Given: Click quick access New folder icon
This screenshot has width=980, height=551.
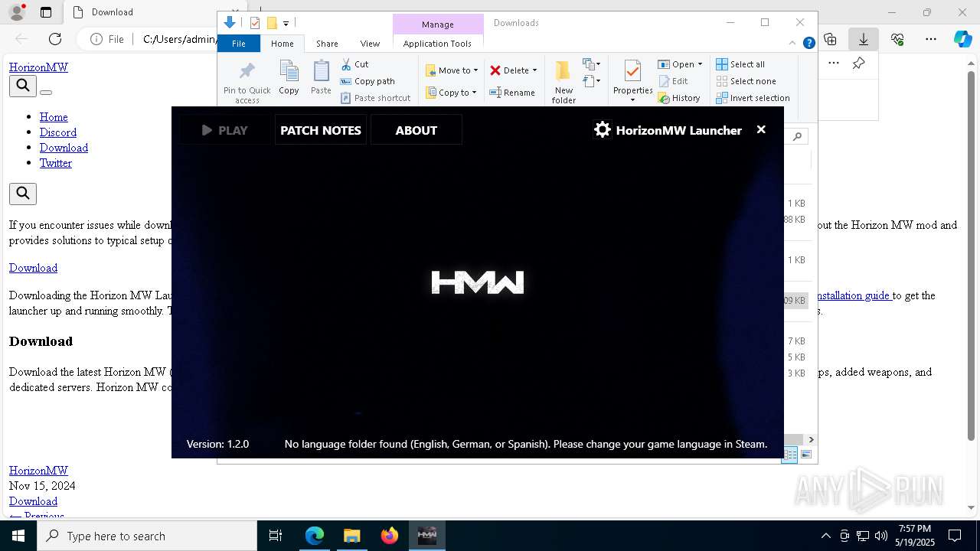Looking at the screenshot, I should 271,23.
